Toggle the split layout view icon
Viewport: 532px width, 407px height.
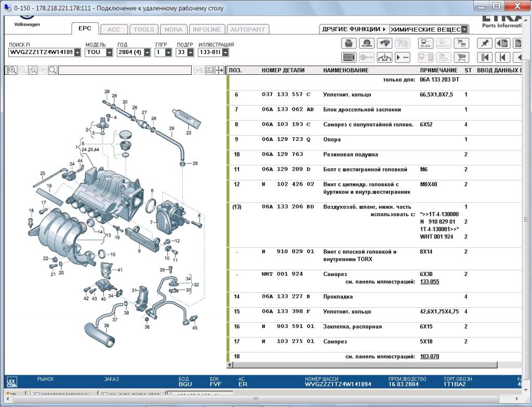click(209, 70)
